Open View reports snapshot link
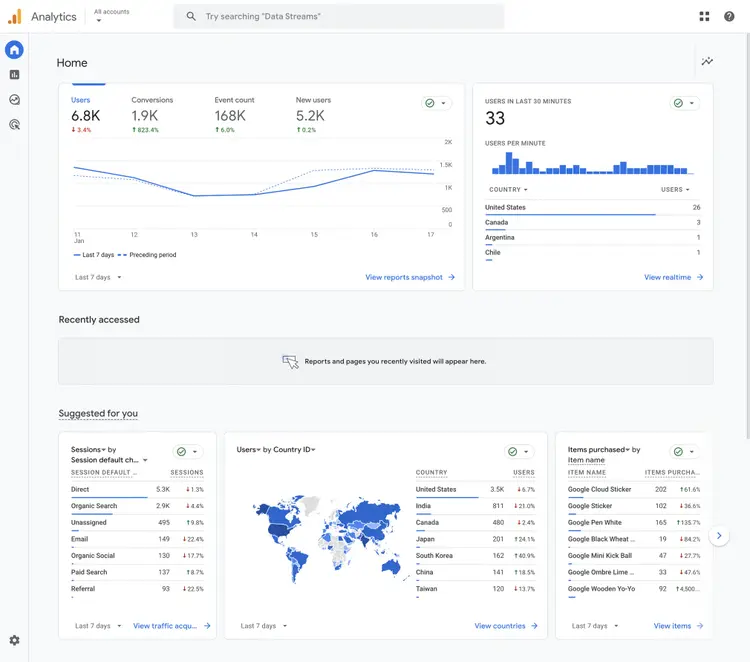 [404, 277]
